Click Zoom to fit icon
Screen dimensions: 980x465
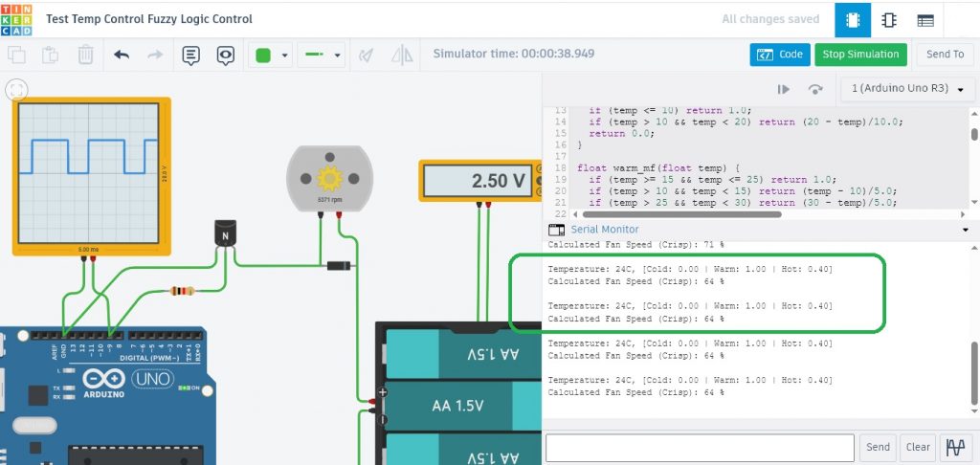click(16, 89)
